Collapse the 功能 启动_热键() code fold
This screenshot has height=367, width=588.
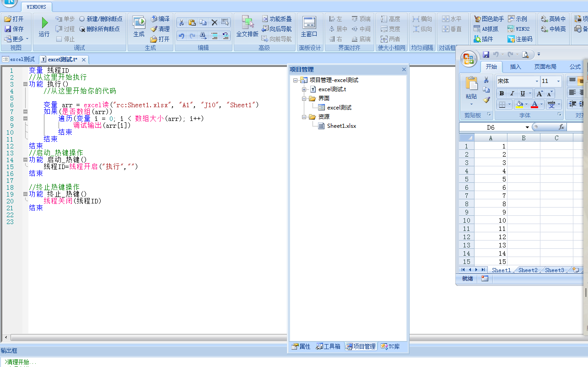pyautogui.click(x=25, y=160)
